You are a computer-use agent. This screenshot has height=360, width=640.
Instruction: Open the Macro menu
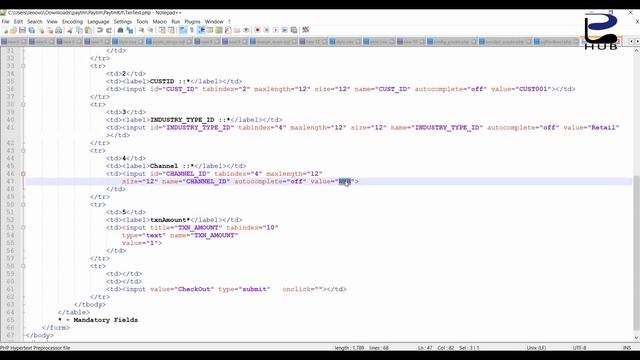[160, 21]
